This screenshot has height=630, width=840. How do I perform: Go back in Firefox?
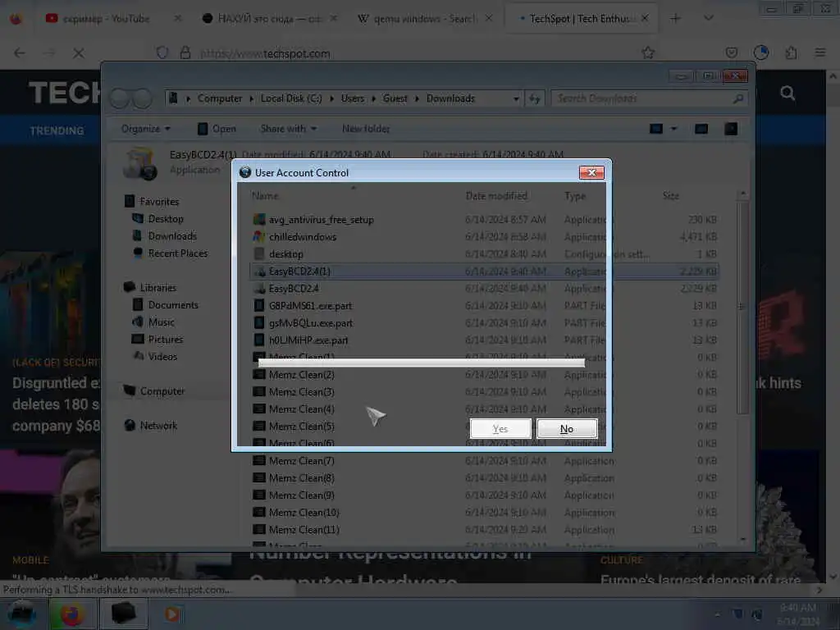20,53
